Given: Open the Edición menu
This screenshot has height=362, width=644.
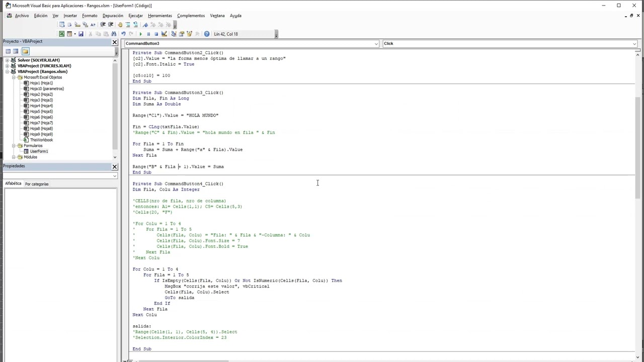Looking at the screenshot, I should click(41, 16).
